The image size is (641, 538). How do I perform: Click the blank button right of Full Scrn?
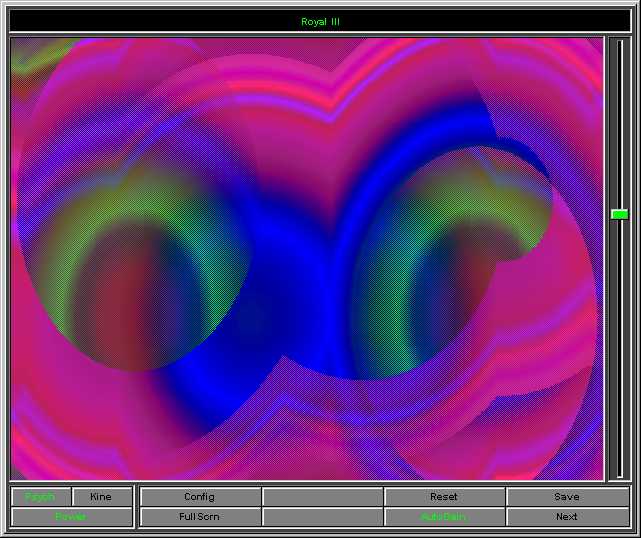point(323,517)
